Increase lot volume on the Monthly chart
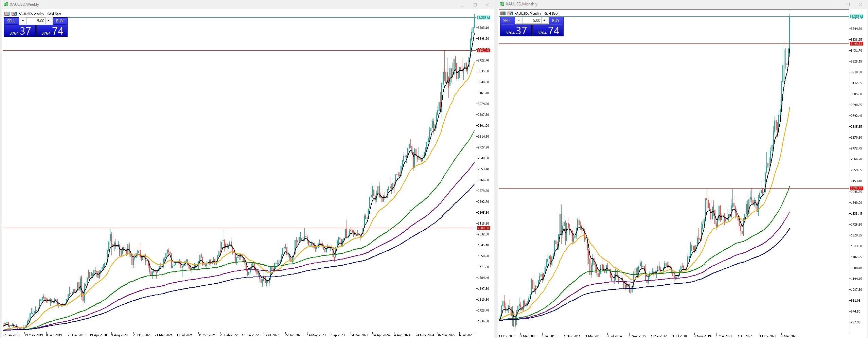868x338 pixels. pos(545,20)
